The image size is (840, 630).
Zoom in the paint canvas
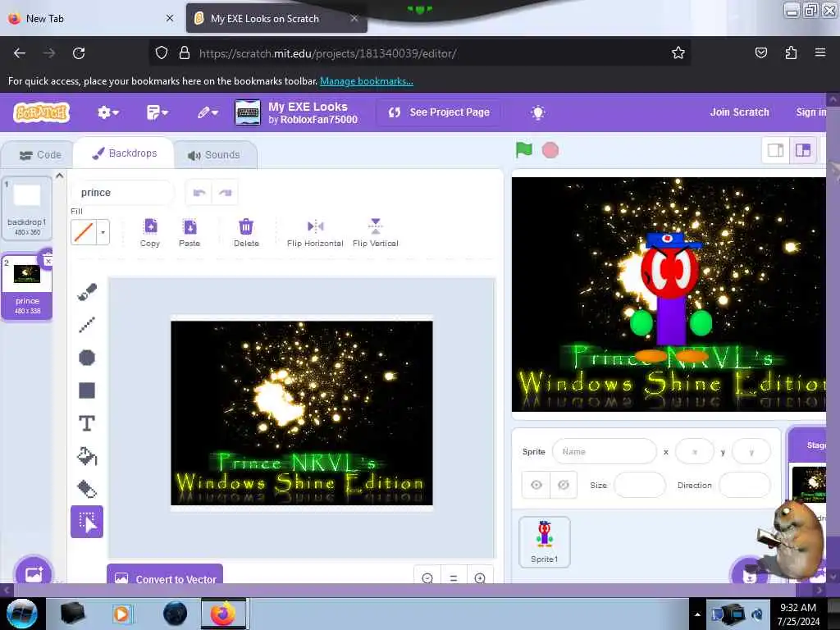pos(480,577)
